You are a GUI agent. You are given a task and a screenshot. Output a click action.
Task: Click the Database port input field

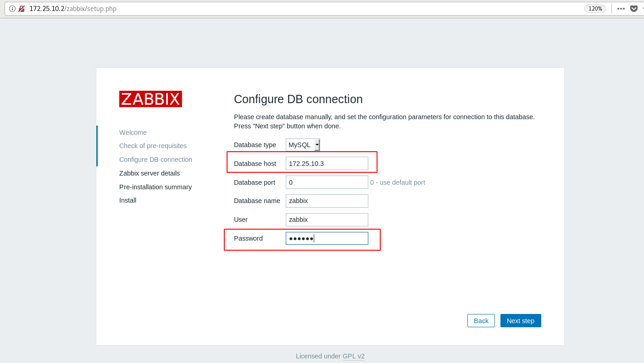pyautogui.click(x=327, y=182)
